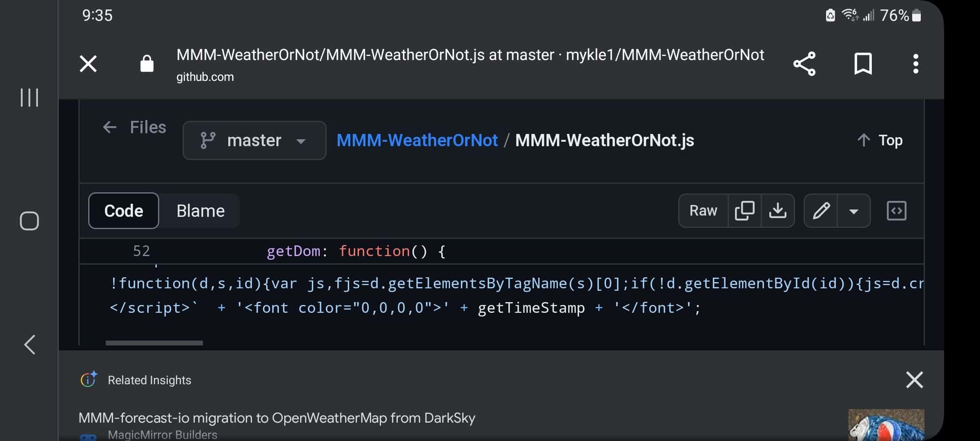Tap the padlock site security icon
Screen dimensions: 980x441
pos(147,63)
